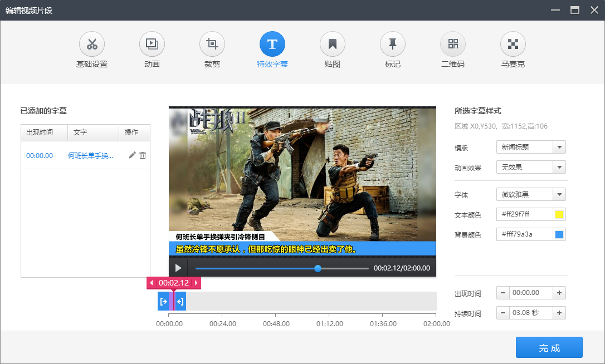Click the 完成 button
The width and height of the screenshot is (605, 364).
(549, 347)
